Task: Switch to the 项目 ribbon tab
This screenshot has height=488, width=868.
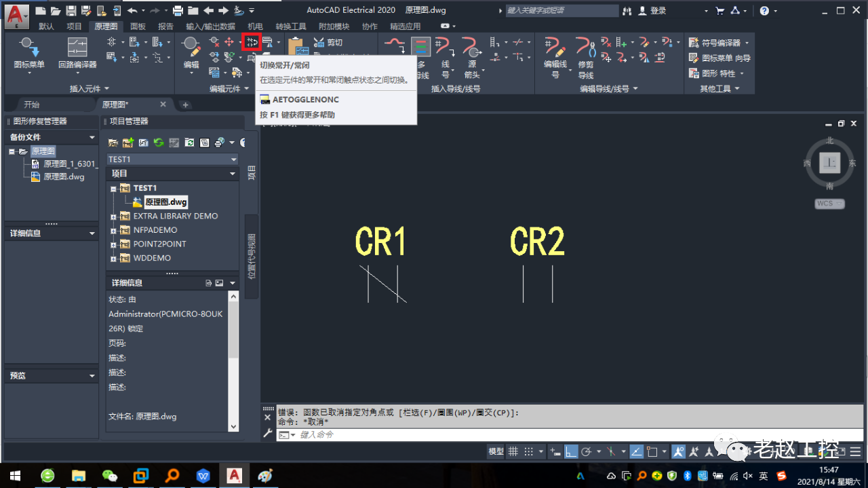Action: tap(74, 26)
